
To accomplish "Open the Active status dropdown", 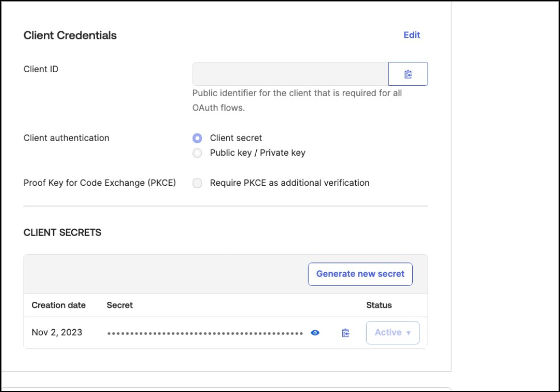I will (392, 332).
